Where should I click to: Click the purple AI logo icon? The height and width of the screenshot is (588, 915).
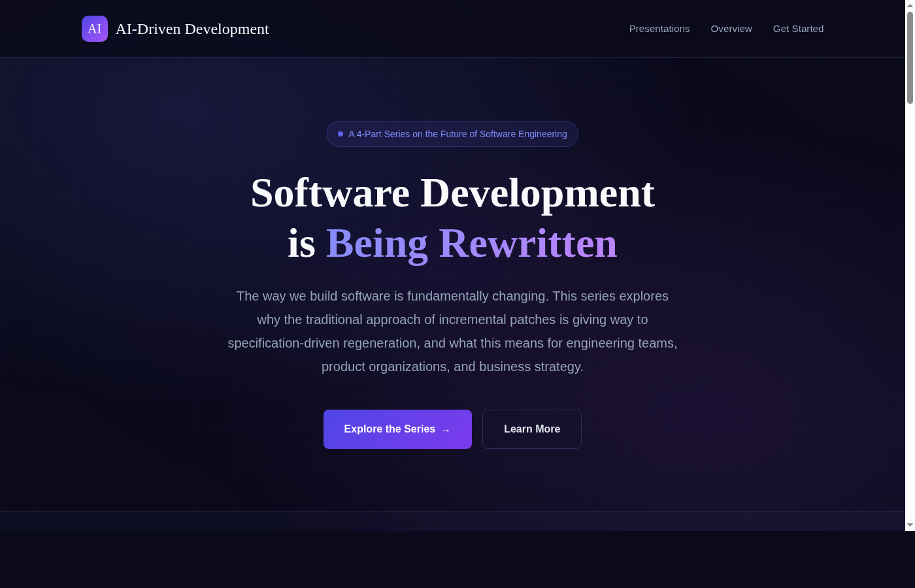(95, 29)
